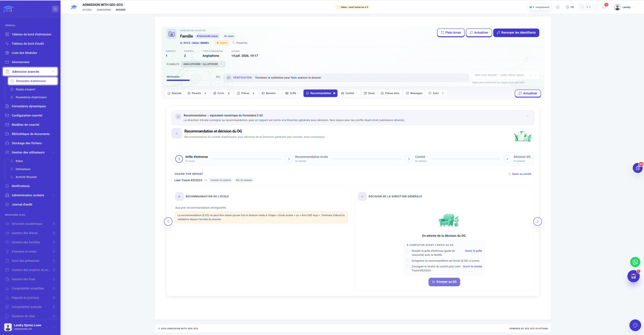Screen dimensions: 644x335
Task: Click the lock icon next to Gestion des frais
Action: pyautogui.click(x=54, y=279)
